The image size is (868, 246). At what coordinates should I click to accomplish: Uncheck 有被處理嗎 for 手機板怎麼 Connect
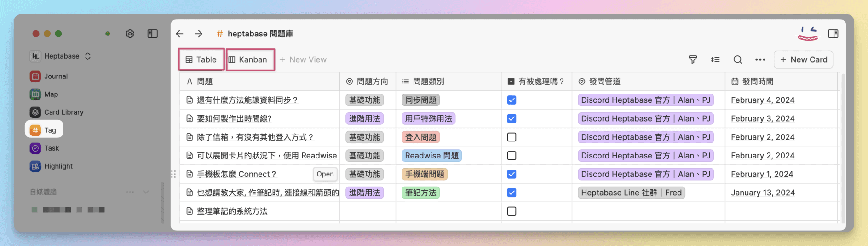coord(512,174)
